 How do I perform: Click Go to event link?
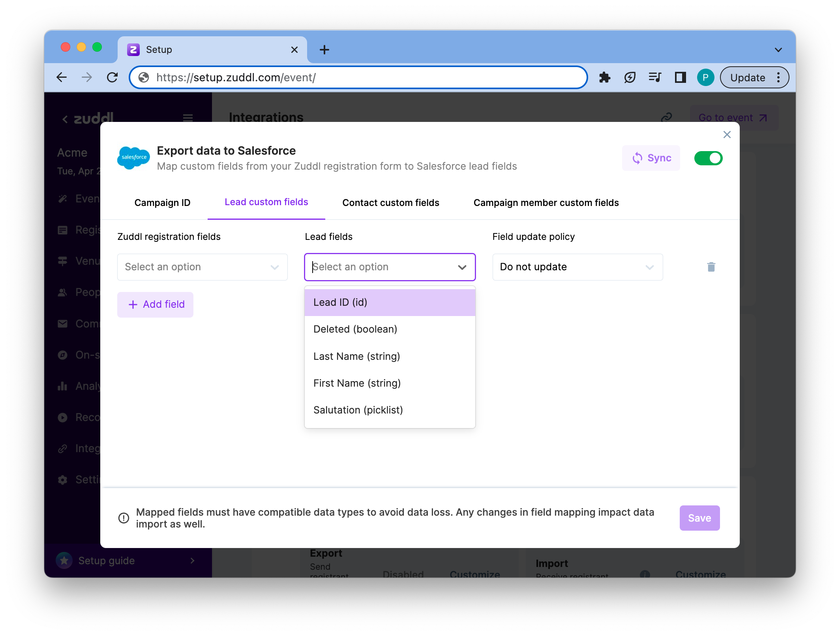(x=733, y=118)
